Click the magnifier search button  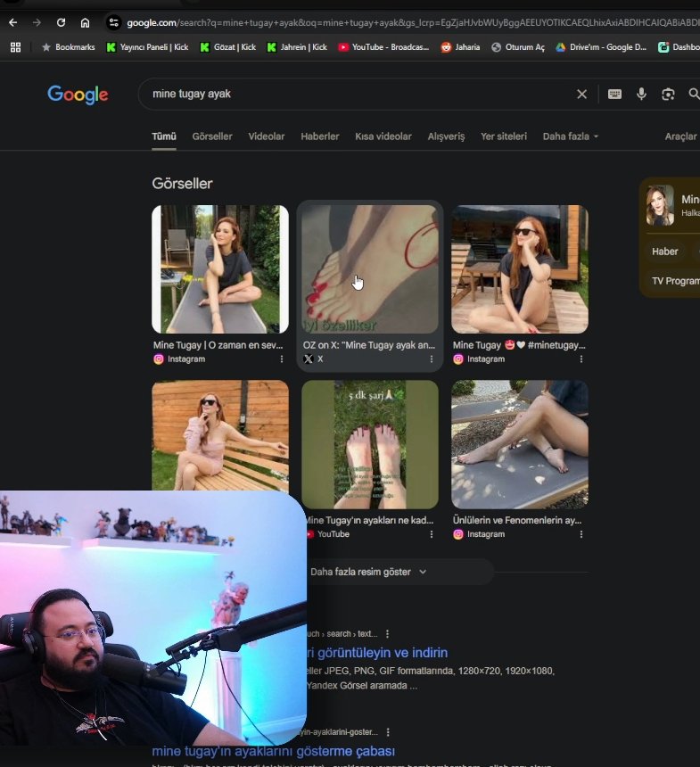tap(694, 94)
